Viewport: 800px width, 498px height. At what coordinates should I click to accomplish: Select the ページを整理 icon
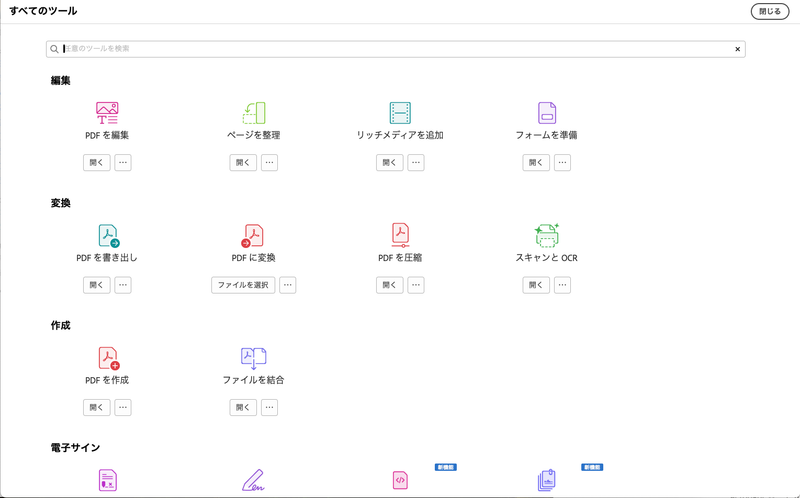point(254,113)
